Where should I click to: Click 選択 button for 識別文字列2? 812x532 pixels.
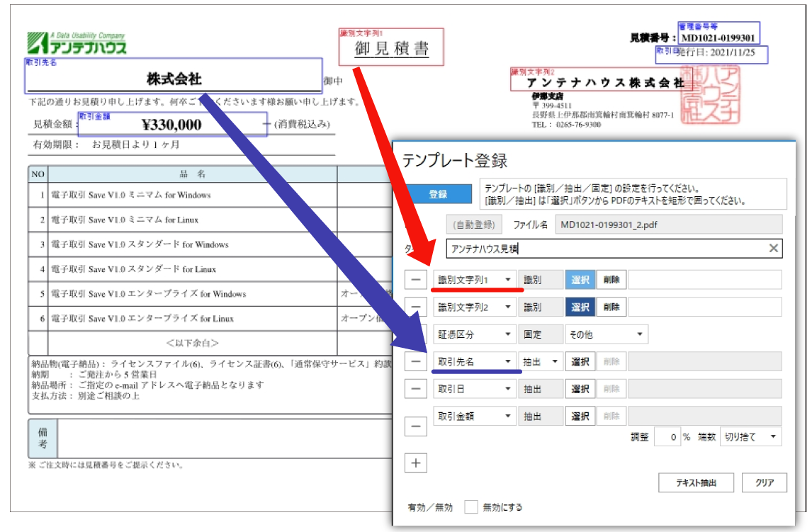580,307
